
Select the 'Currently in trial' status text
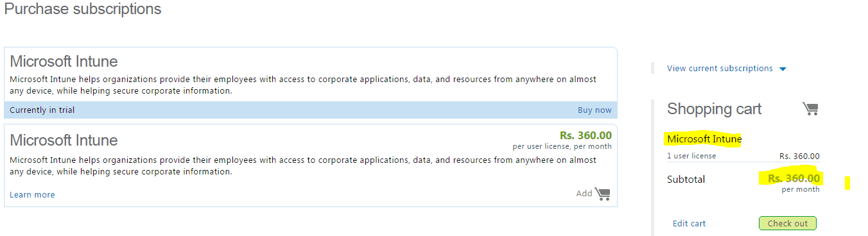(x=42, y=110)
